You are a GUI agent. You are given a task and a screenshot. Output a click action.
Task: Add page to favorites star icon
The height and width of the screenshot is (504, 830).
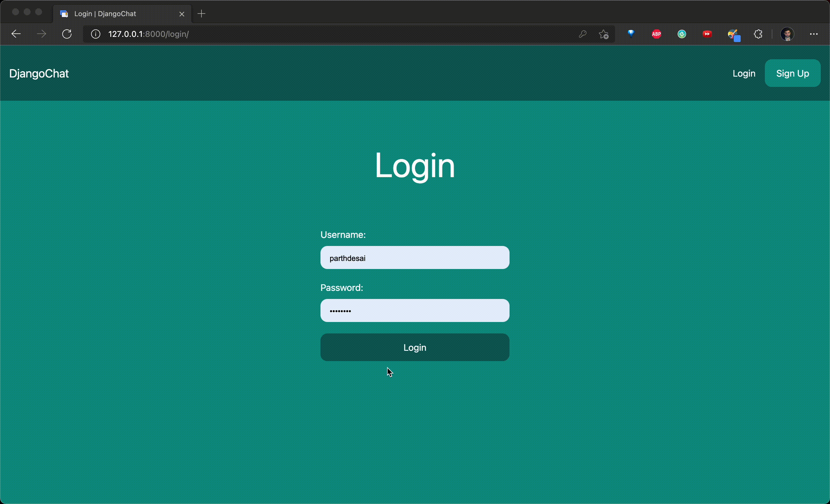pos(603,34)
